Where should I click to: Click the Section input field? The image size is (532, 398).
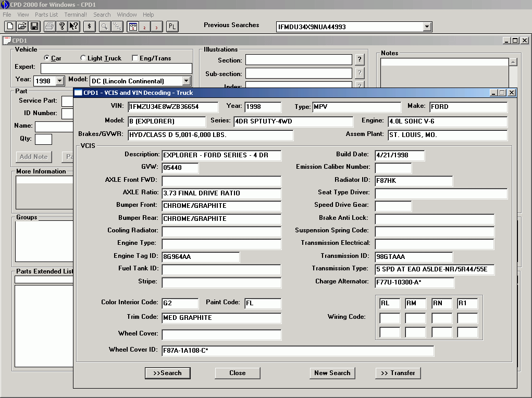(299, 60)
